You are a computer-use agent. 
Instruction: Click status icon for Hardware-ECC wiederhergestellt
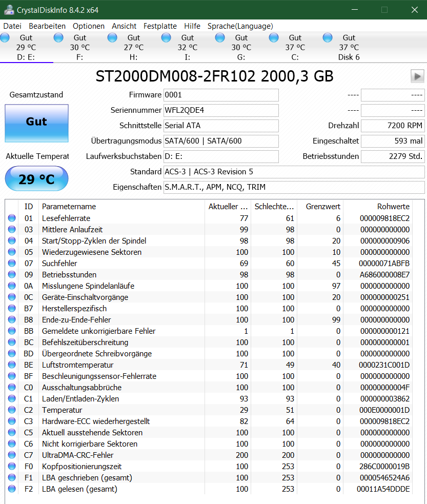point(12,421)
